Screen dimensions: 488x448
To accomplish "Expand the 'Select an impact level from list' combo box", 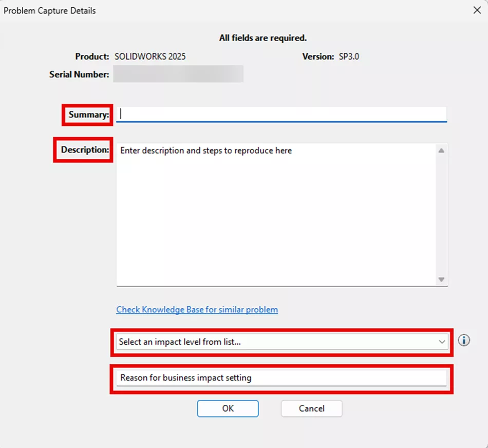I will pyautogui.click(x=281, y=341).
